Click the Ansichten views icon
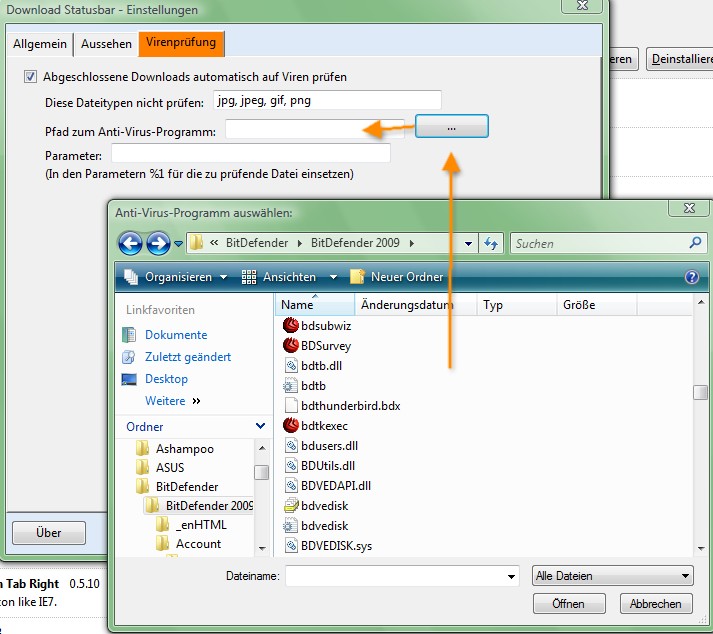This screenshot has width=713, height=634. coord(249,277)
